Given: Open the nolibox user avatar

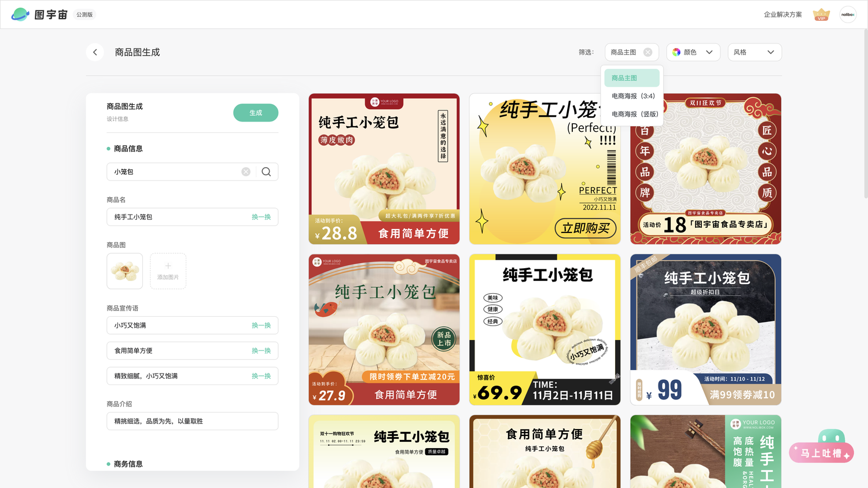Looking at the screenshot, I should pyautogui.click(x=848, y=14).
